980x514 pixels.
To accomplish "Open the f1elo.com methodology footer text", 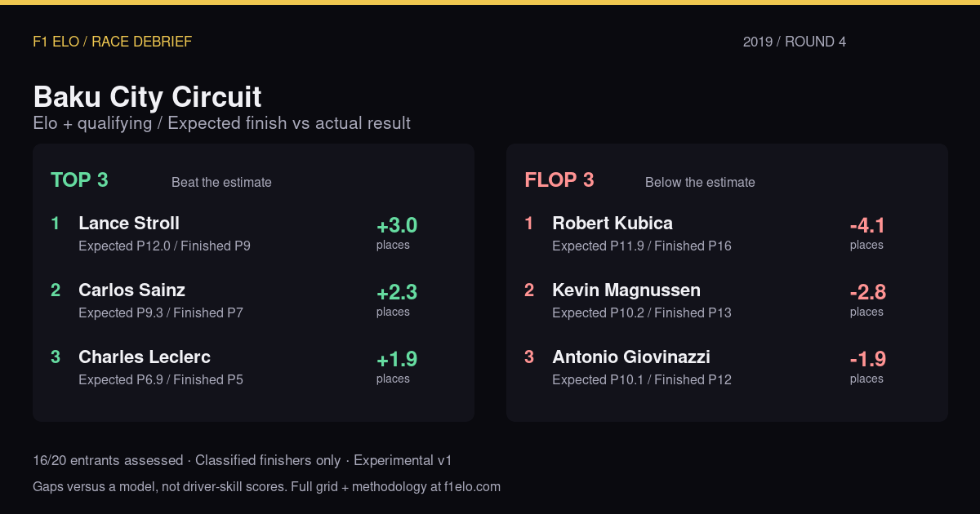I will click(266, 487).
